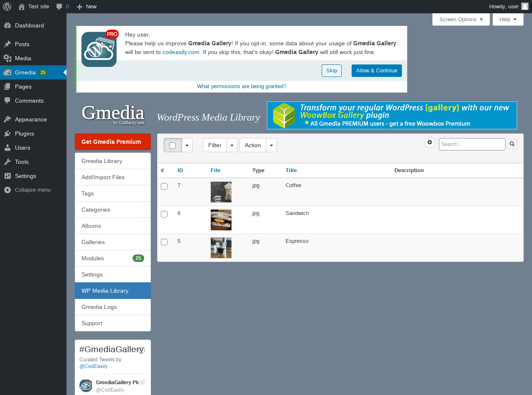Sort table by File column
The image size is (532, 395).
[215, 170]
